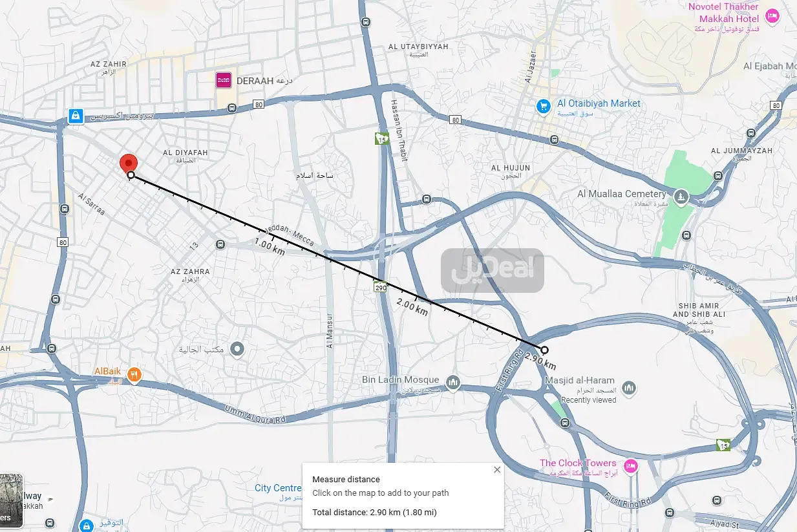Click the Al Muallaa Cemetery icon
797x532 pixels.
pyautogui.click(x=680, y=195)
